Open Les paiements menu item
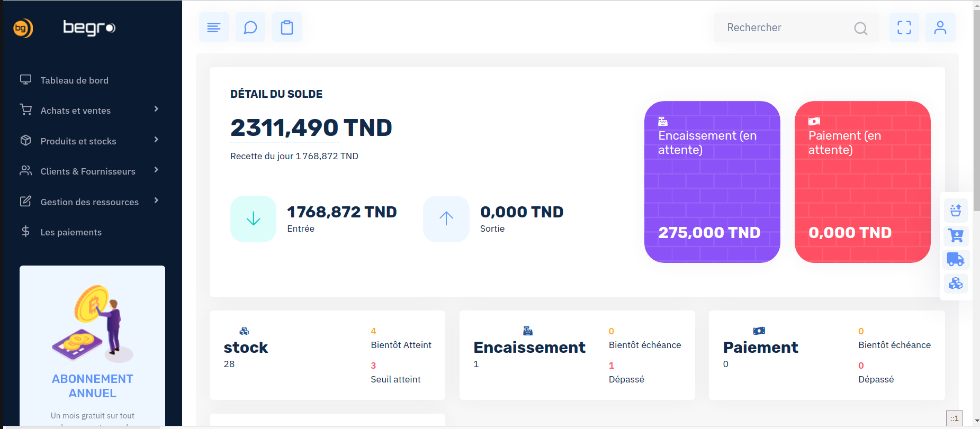 tap(71, 232)
